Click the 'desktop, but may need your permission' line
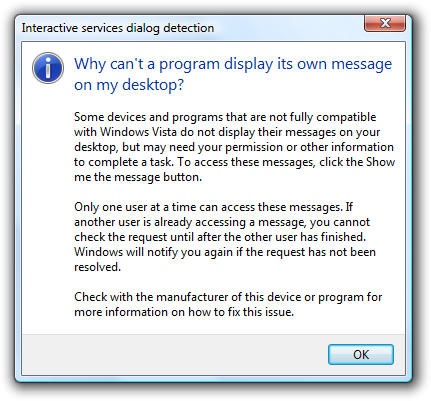This screenshot has height=401, width=431. [234, 147]
